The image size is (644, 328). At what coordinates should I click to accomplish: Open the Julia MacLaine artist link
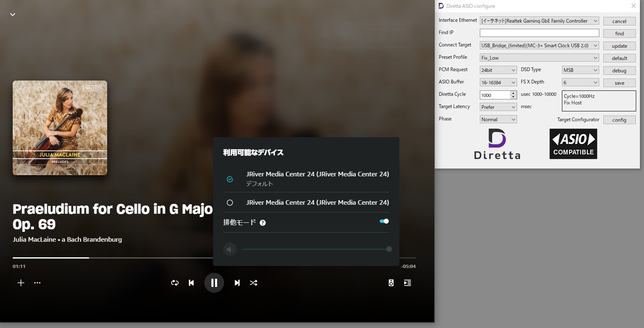34,240
